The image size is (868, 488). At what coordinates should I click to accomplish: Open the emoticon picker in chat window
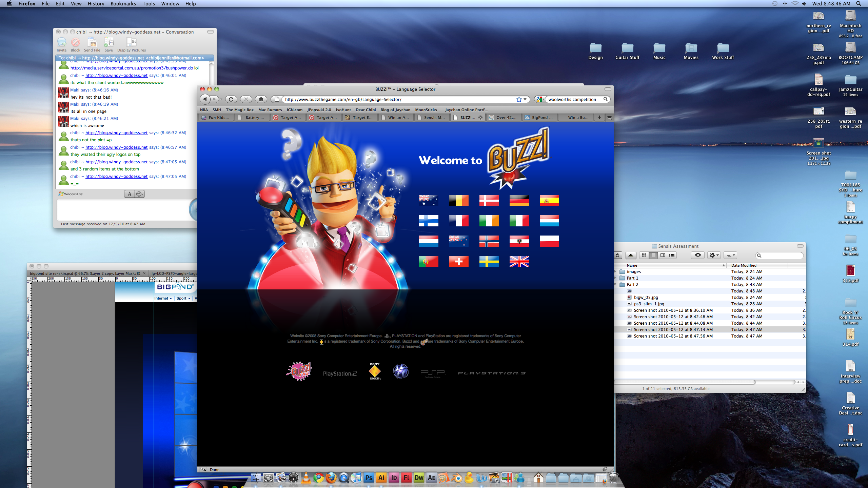tap(139, 194)
